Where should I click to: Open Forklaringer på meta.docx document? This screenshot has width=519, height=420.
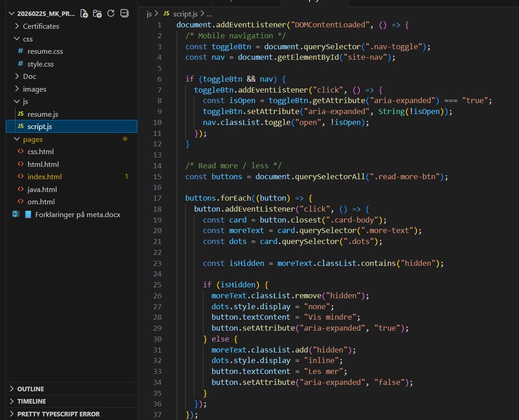tap(78, 214)
